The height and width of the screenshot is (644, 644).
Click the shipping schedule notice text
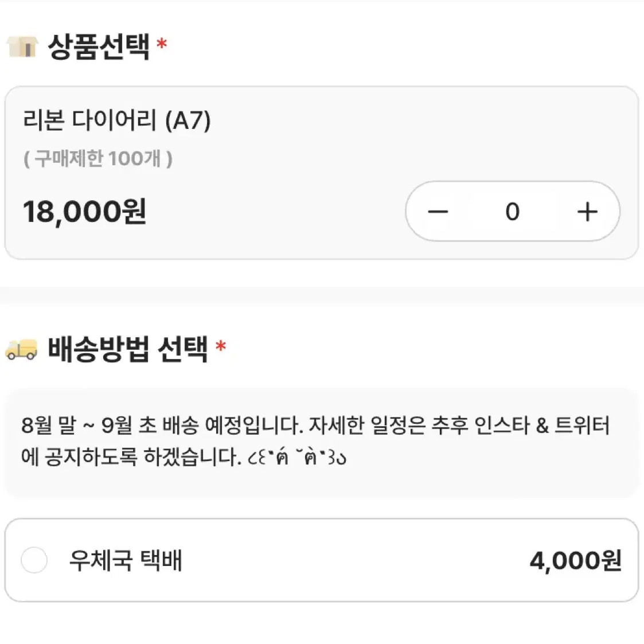click(316, 441)
